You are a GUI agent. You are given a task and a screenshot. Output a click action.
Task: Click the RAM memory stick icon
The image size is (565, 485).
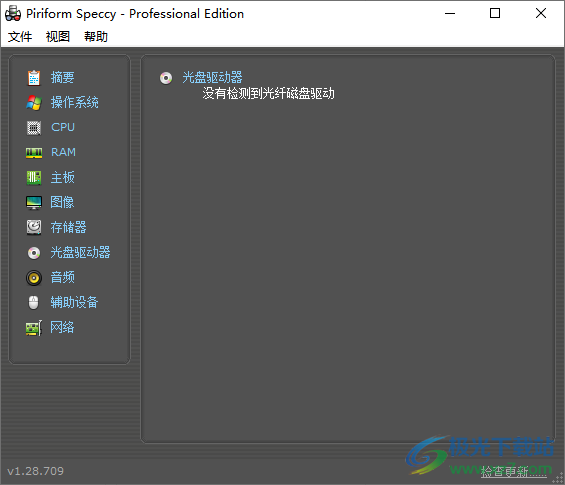tap(34, 153)
